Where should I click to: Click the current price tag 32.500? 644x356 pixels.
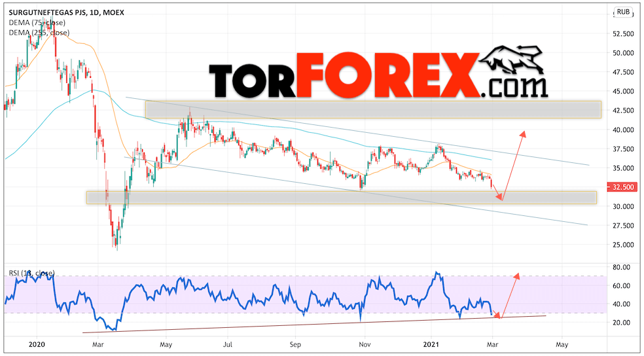623,187
